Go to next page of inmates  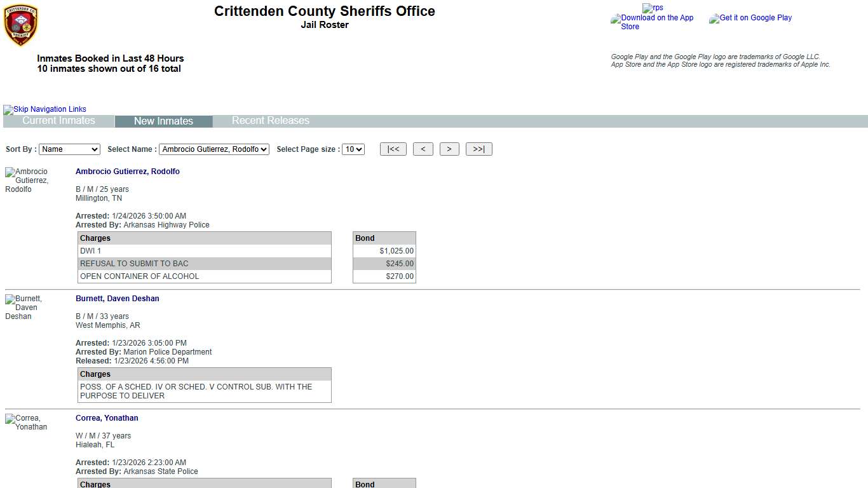pyautogui.click(x=449, y=149)
